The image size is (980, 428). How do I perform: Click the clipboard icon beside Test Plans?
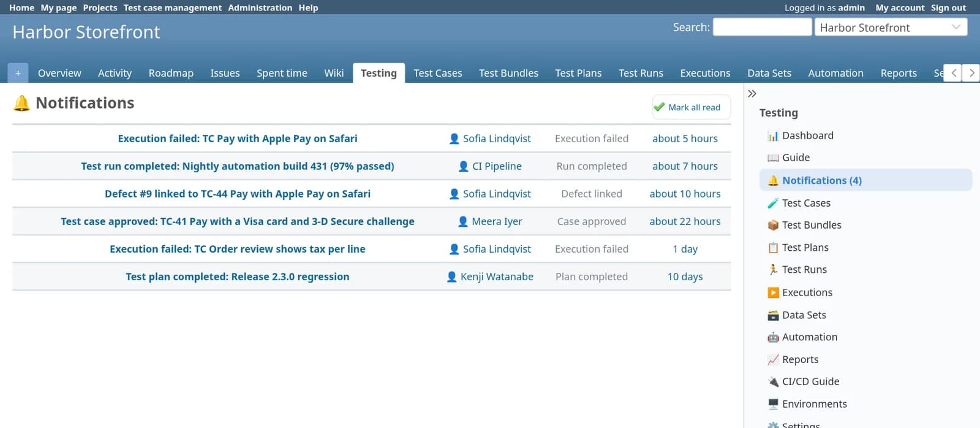coord(773,248)
